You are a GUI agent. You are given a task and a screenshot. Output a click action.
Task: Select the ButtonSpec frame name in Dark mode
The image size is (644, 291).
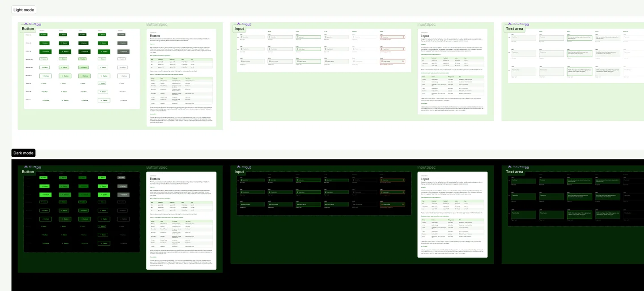tap(157, 167)
